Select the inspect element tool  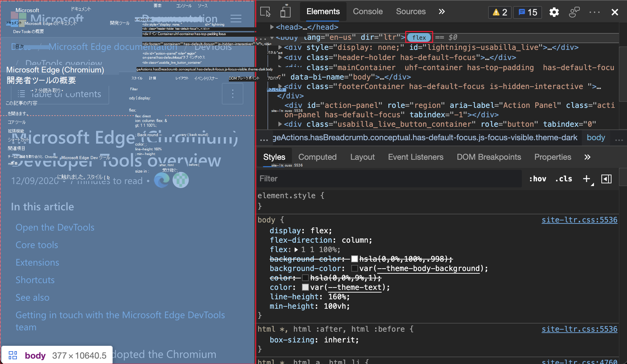(266, 11)
